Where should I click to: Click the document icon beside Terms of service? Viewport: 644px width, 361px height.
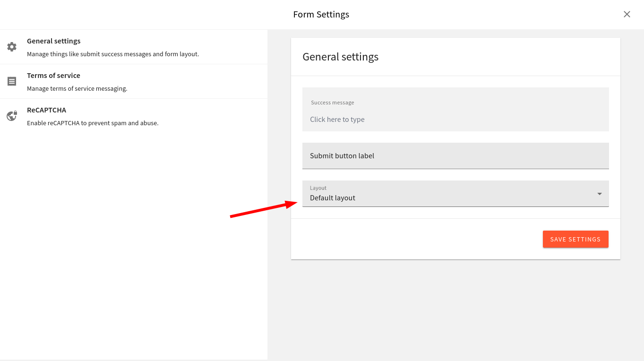(12, 81)
